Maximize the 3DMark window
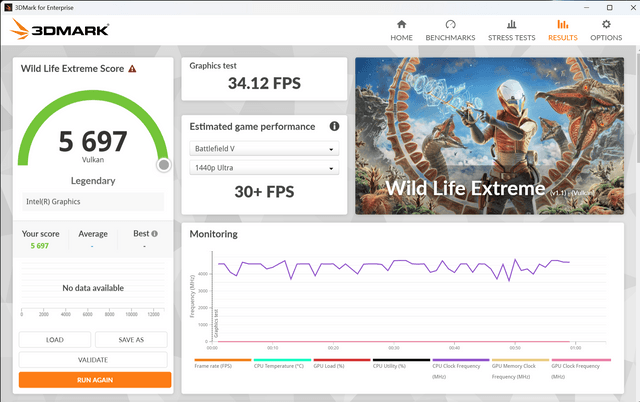640x402 pixels. [609, 7]
